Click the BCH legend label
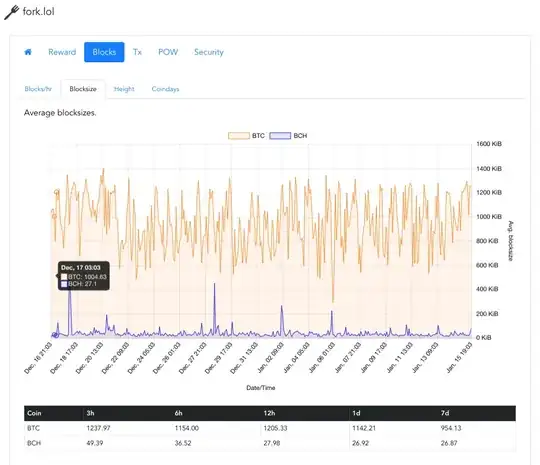Image resolution: width=540 pixels, height=465 pixels. tap(300, 136)
